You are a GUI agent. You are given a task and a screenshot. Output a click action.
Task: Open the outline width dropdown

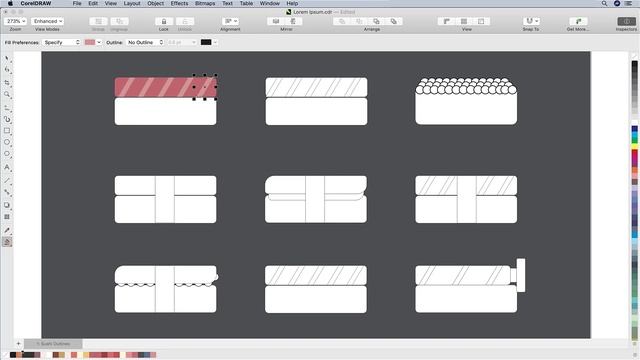[x=182, y=42]
